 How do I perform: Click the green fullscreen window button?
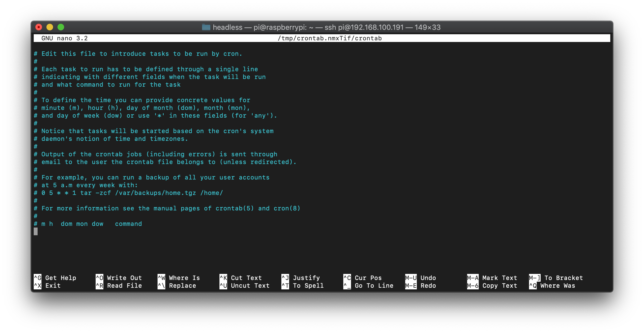[61, 27]
